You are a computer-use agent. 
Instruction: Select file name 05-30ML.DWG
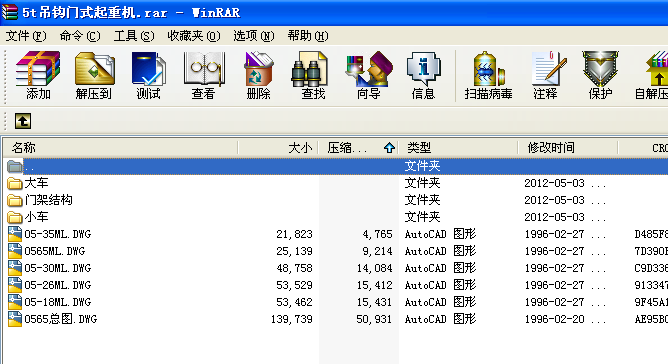(58, 268)
